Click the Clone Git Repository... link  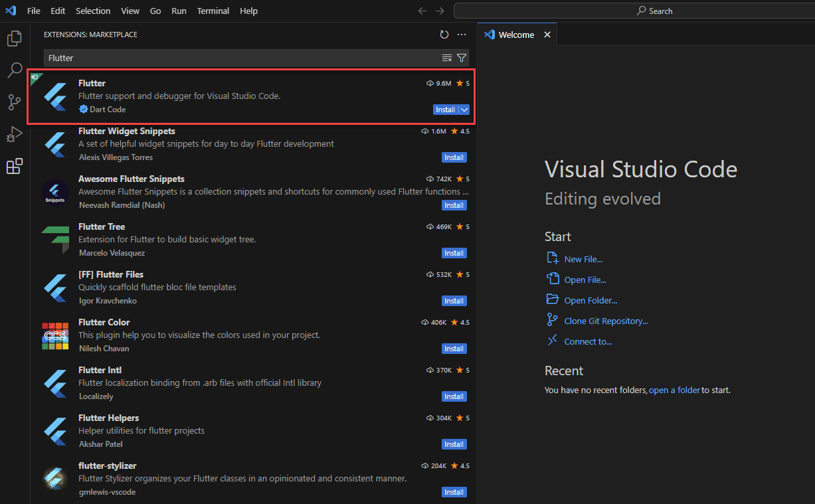pyautogui.click(x=606, y=321)
